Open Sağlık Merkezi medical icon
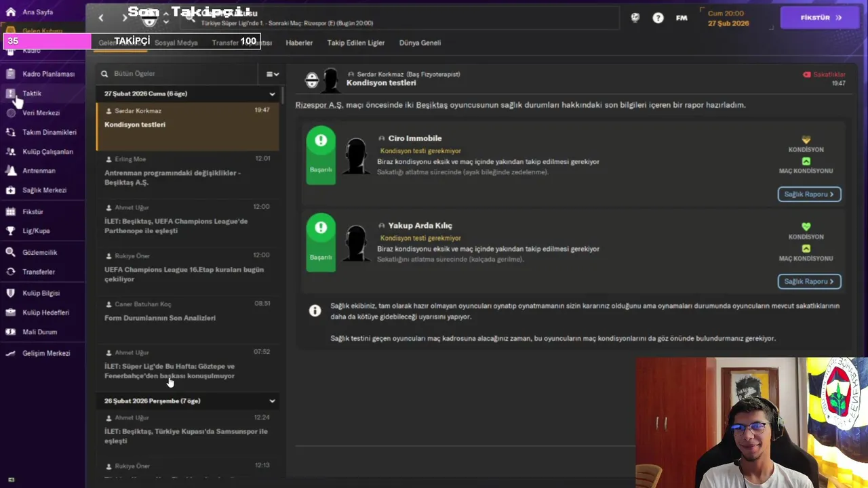This screenshot has height=488, width=868. pos(10,190)
